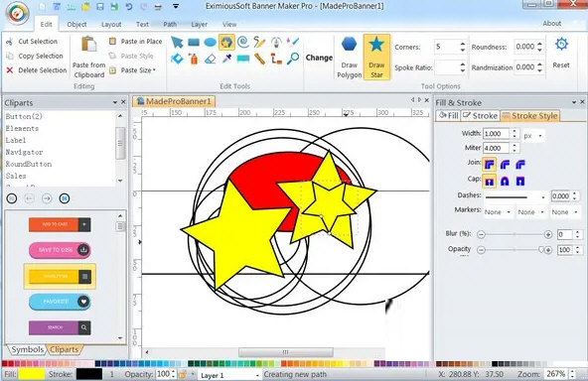Click the undo arrow in quick access toolbar
588x381 pixels.
click(x=129, y=6)
